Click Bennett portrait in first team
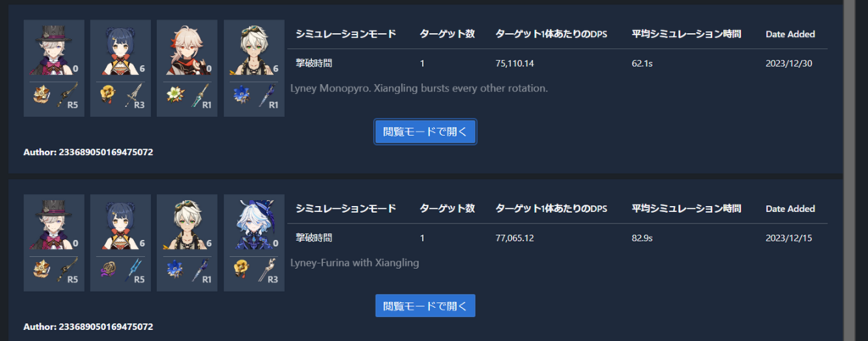The width and height of the screenshot is (868, 341). point(253,50)
